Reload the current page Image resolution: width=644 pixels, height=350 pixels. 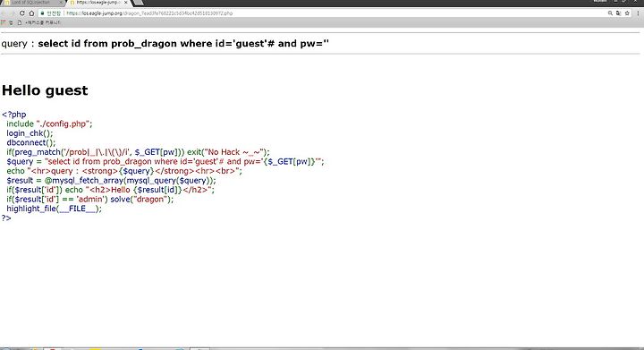pyautogui.click(x=21, y=13)
